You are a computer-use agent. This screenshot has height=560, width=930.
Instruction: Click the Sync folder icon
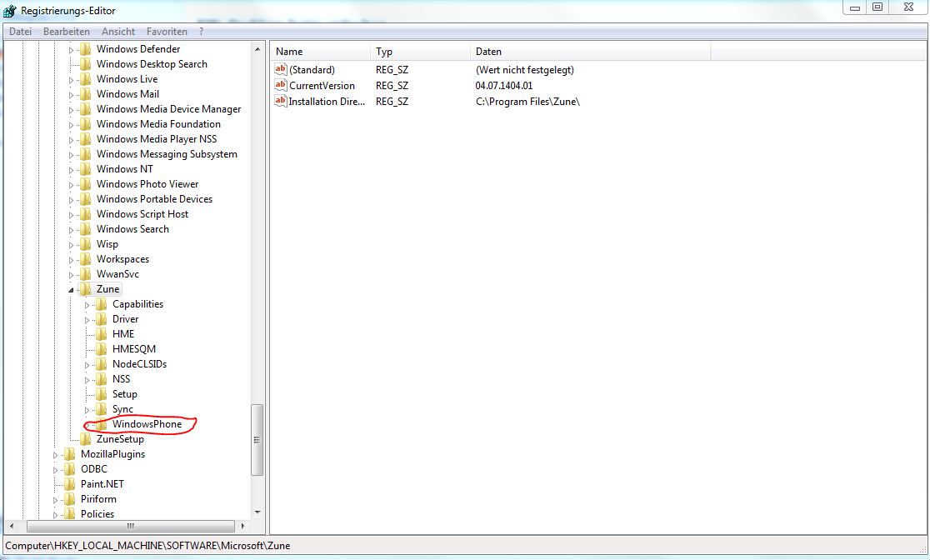[102, 408]
